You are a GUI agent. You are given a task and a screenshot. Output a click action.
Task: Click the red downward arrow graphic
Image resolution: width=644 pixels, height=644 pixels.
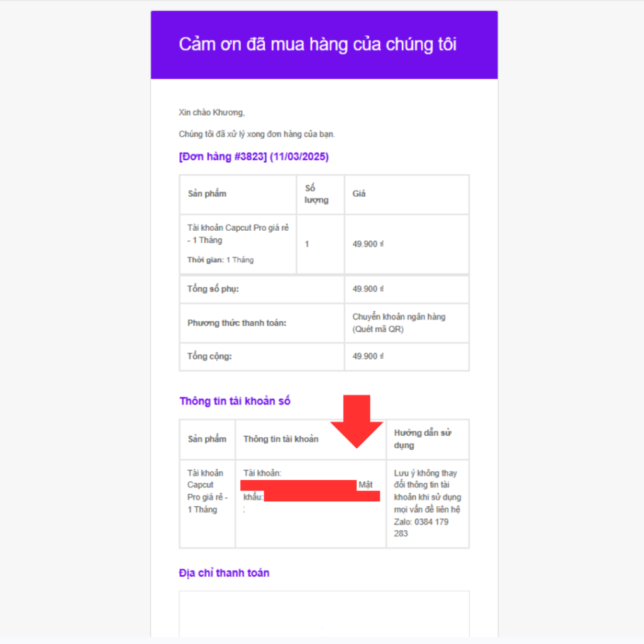357,421
